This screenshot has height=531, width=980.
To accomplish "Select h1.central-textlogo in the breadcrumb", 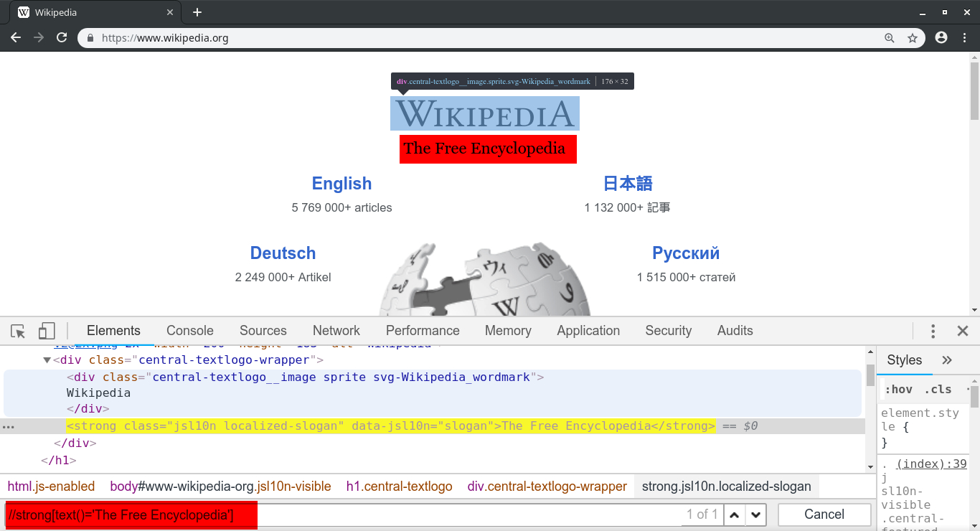I will [x=399, y=487].
